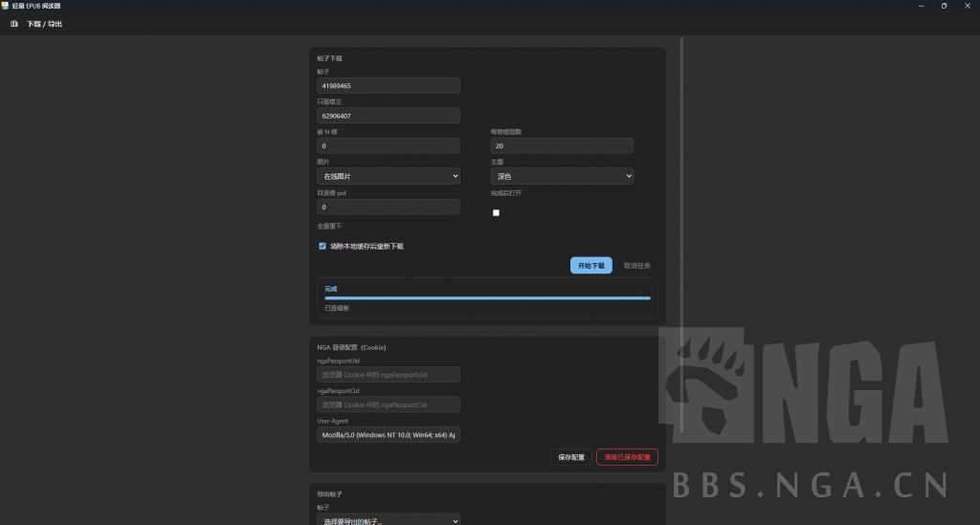Click the blue download progress bar
This screenshot has width=980, height=525.
tap(487, 298)
